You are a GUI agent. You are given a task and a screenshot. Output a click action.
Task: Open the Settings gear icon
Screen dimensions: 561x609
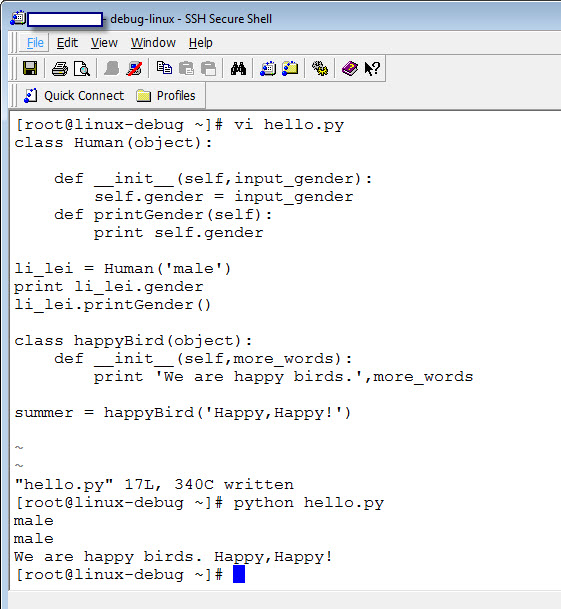pyautogui.click(x=320, y=69)
